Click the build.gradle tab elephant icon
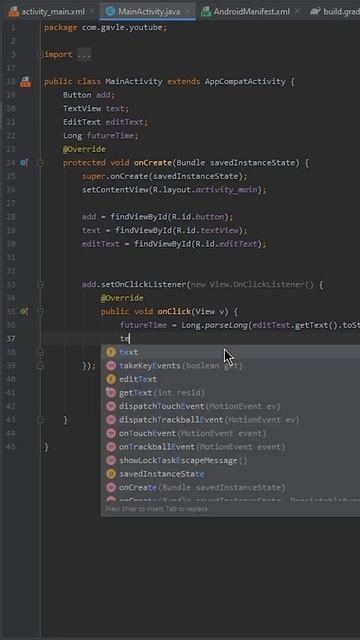Screen dimensions: 360x640 tap(315, 11)
